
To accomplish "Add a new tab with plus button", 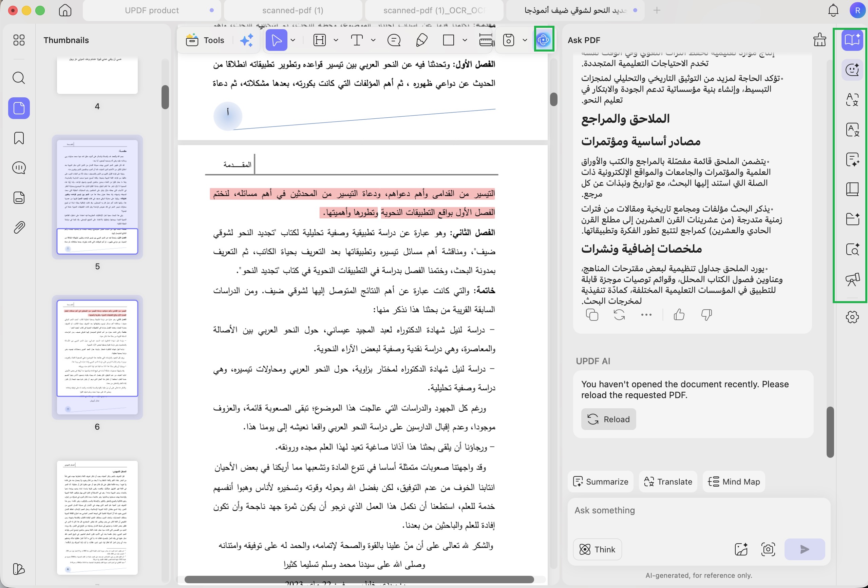I will (657, 10).
